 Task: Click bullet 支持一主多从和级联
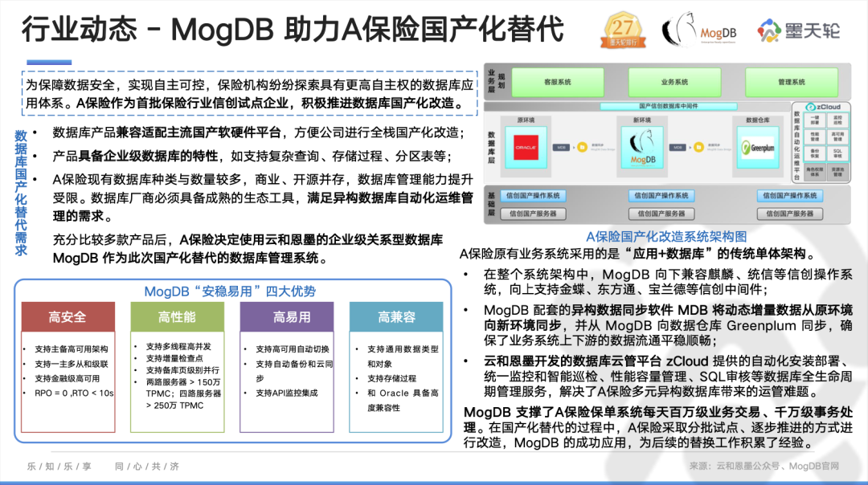(71, 364)
